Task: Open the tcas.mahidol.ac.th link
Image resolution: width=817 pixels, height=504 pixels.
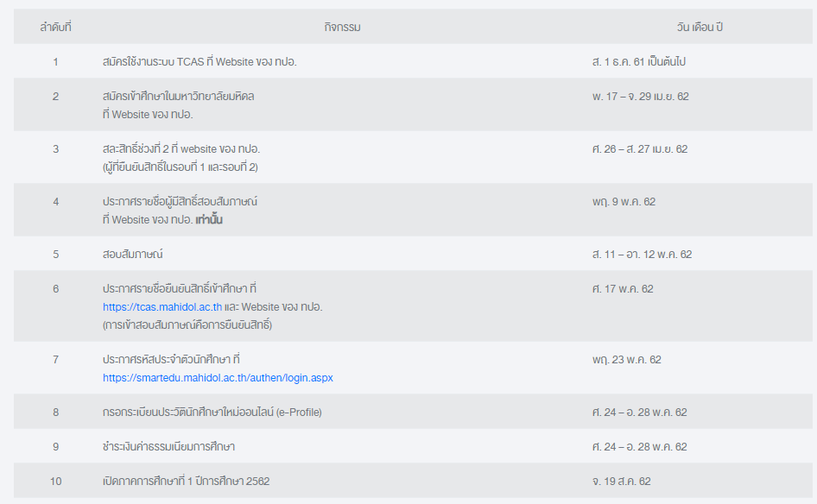Action: coord(162,307)
